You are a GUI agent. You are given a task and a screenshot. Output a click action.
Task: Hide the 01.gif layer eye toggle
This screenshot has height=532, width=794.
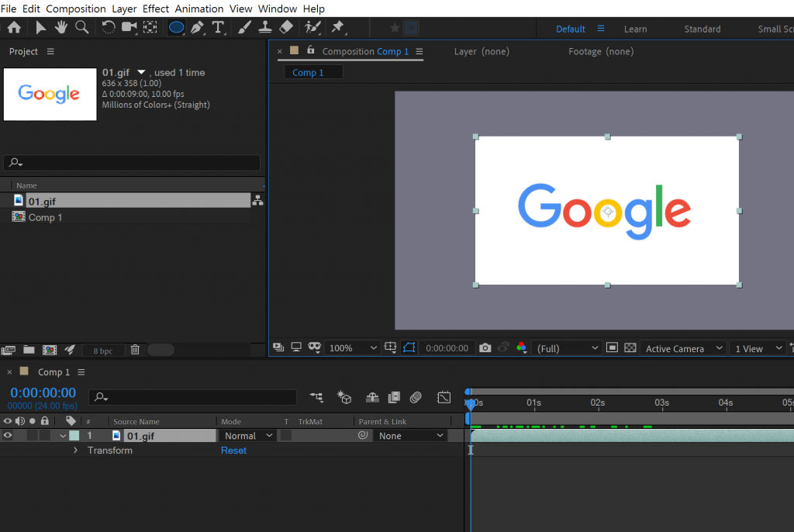point(8,436)
